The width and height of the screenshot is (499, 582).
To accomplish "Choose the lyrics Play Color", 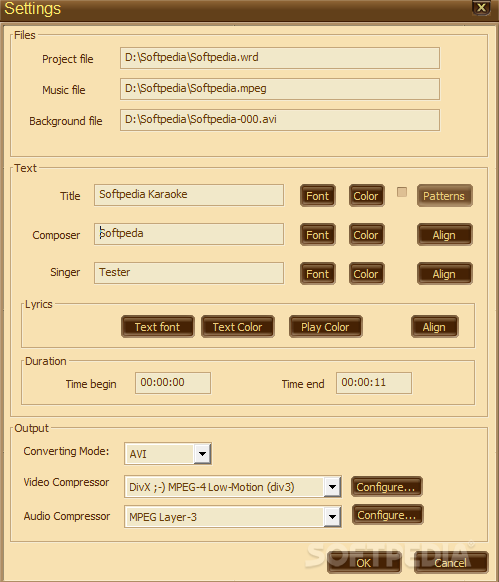I will [x=325, y=327].
